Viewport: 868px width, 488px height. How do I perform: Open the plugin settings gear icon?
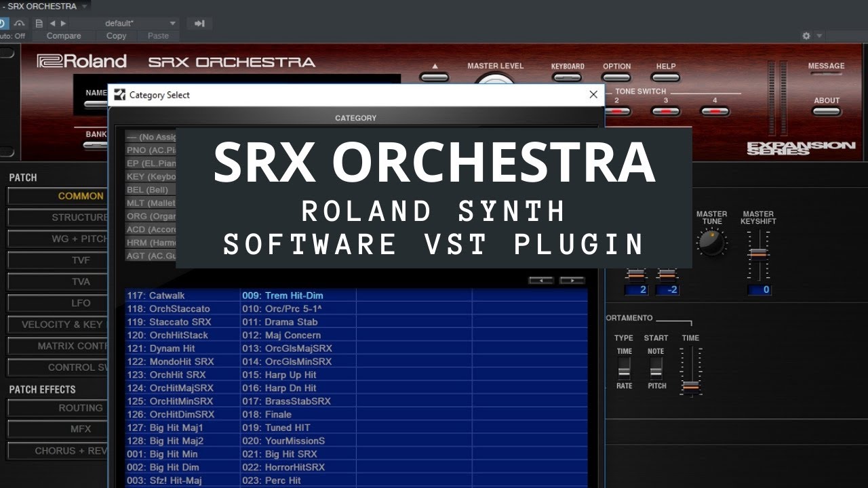pyautogui.click(x=806, y=36)
